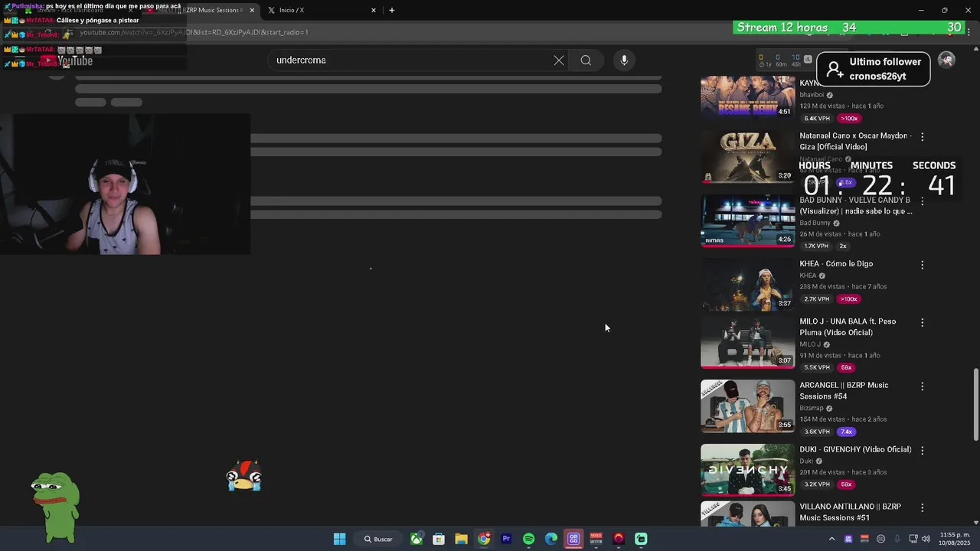Screen dimensions: 980x551
Task: Click the 3.2K VPH badge under DUKI
Action: pos(817,484)
